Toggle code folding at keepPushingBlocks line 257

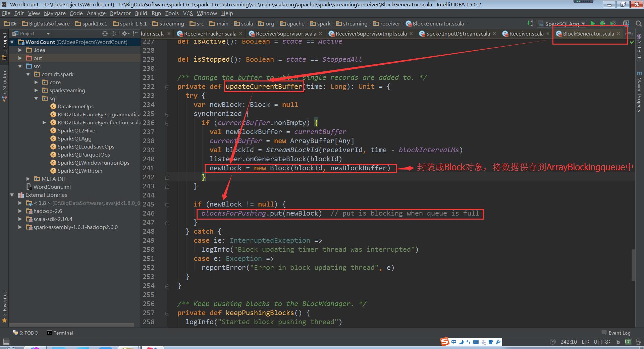click(167, 313)
